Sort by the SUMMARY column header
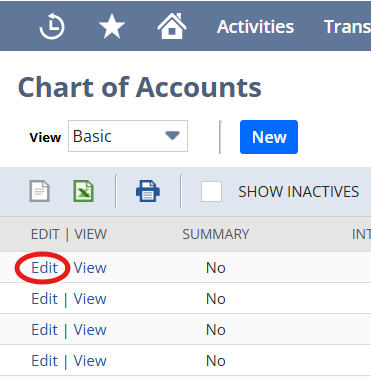This screenshot has height=377, width=371. click(x=216, y=234)
